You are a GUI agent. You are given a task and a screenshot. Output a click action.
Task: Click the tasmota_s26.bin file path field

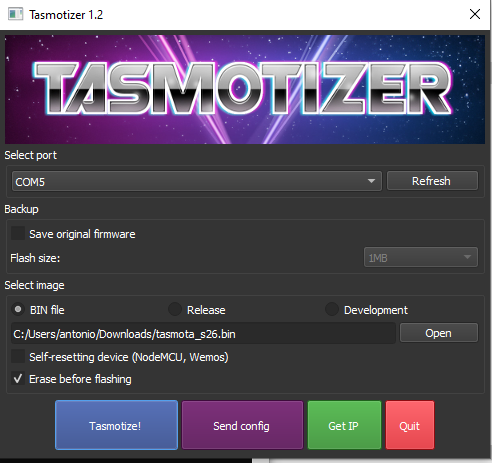[203, 333]
